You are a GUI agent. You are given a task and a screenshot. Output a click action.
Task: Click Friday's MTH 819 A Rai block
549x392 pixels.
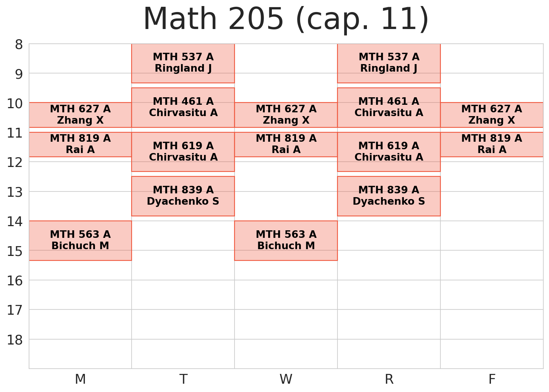(x=492, y=144)
